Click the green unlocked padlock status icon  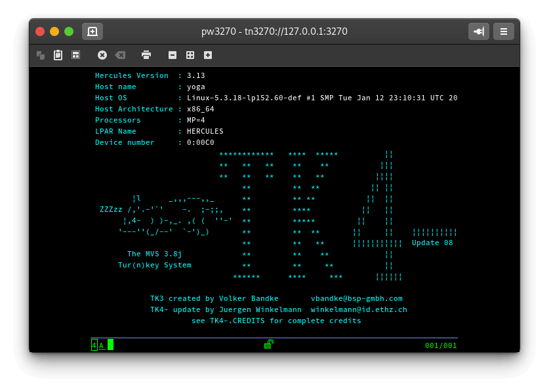click(269, 344)
